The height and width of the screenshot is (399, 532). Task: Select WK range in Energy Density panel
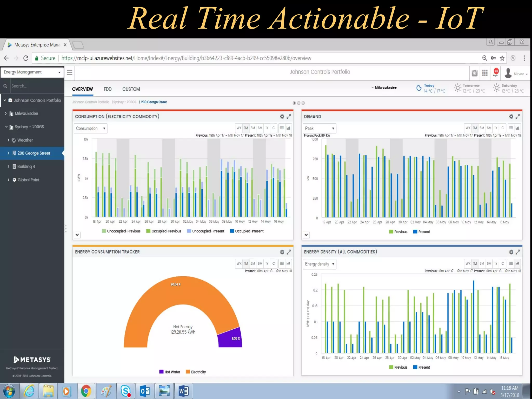click(468, 263)
